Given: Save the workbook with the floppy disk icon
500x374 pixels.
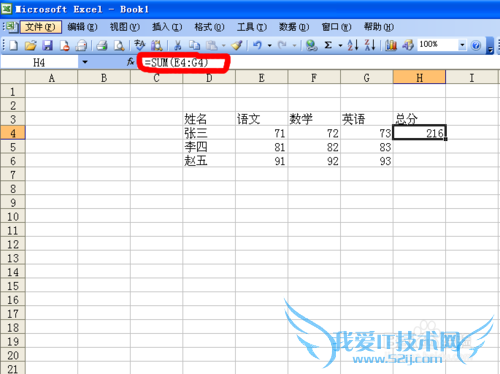Looking at the screenshot, I should 47,45.
